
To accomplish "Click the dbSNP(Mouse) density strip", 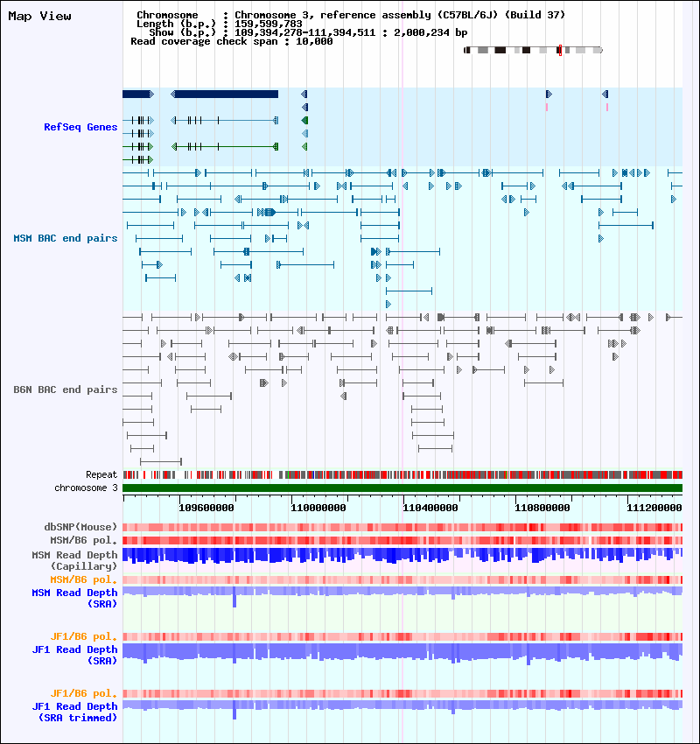I will 402,527.
